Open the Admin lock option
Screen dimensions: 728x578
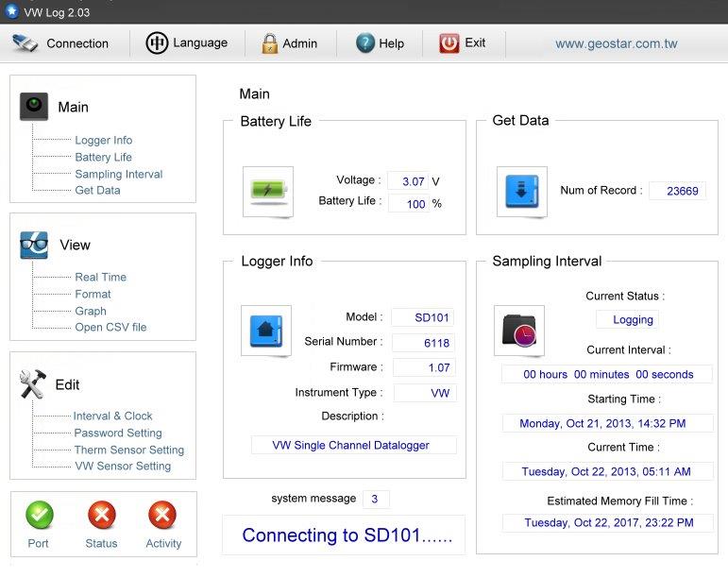(x=289, y=43)
